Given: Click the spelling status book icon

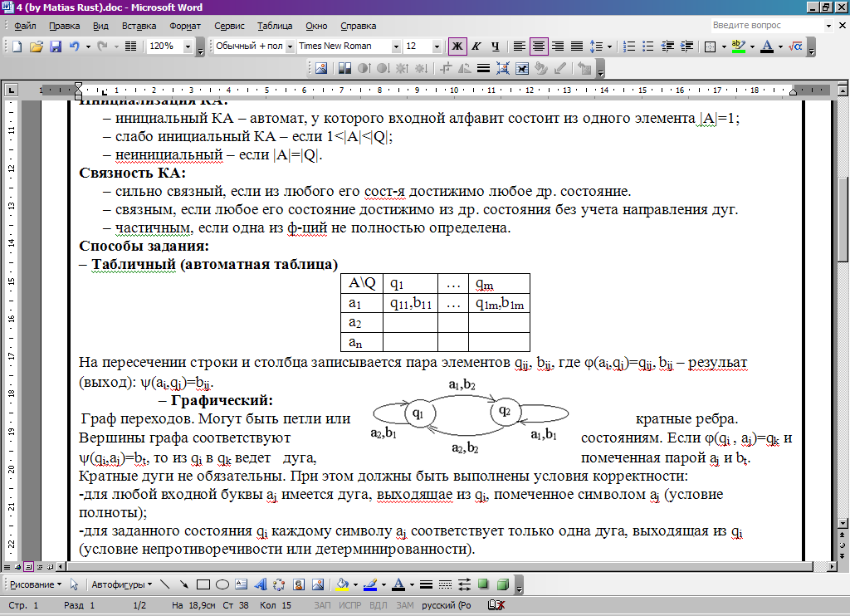Looking at the screenshot, I should click(496, 605).
